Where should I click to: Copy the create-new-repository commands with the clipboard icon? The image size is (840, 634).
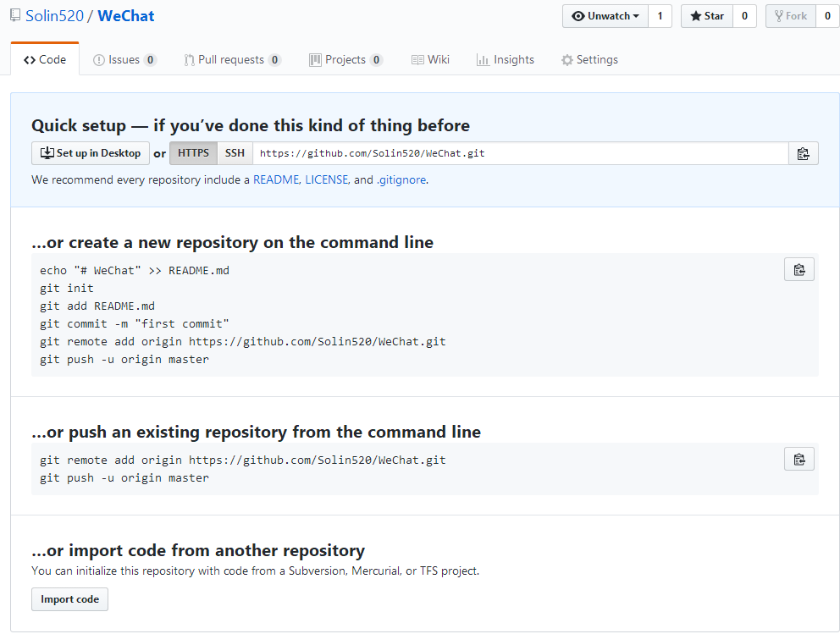[799, 269]
